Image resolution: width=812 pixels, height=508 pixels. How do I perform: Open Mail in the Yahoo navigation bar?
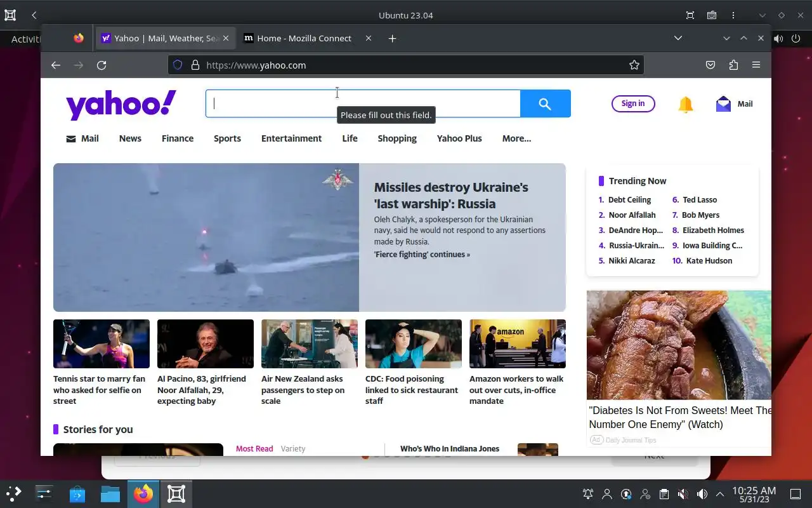[82, 138]
